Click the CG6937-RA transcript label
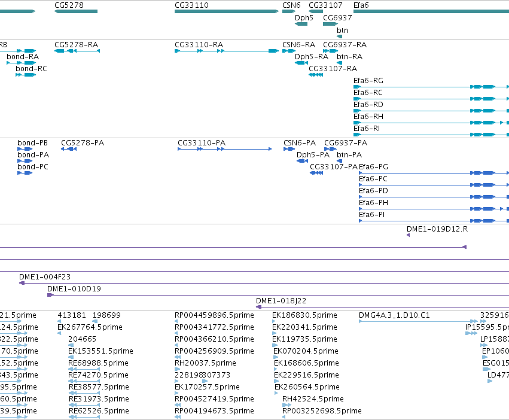Image resolution: width=509 pixels, height=420 pixels. [345, 44]
